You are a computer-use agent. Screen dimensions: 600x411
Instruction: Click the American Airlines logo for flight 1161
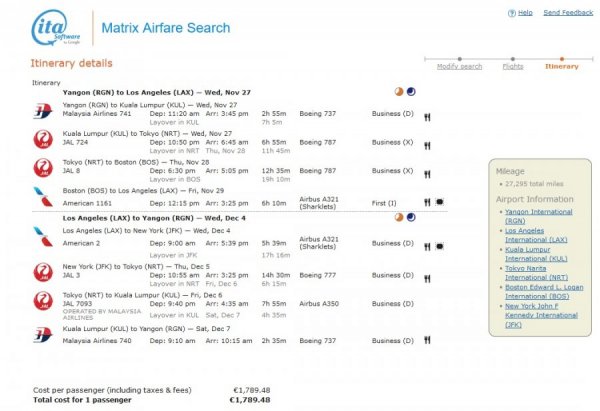tap(43, 197)
